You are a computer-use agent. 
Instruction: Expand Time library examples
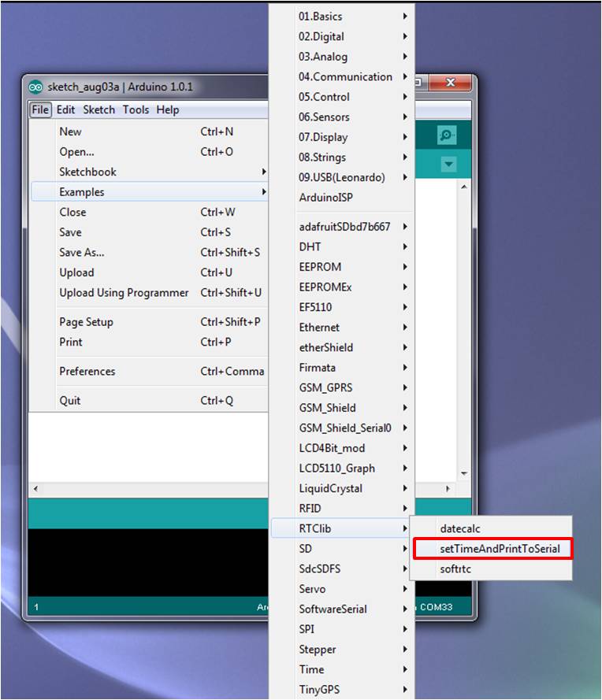tap(342, 669)
